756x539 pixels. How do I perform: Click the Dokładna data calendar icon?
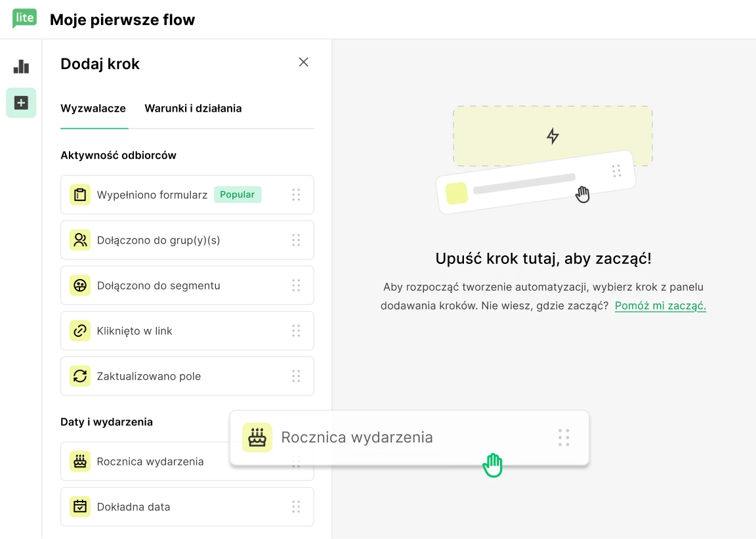point(80,507)
